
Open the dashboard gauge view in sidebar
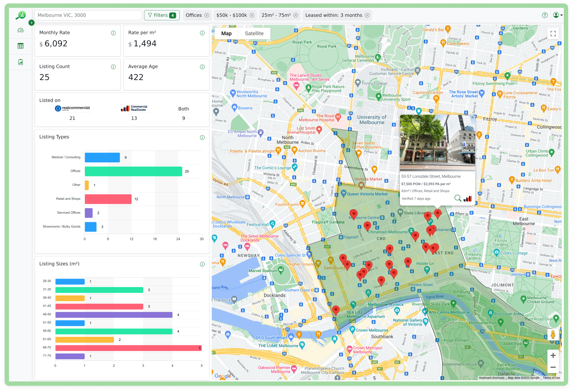tap(21, 30)
